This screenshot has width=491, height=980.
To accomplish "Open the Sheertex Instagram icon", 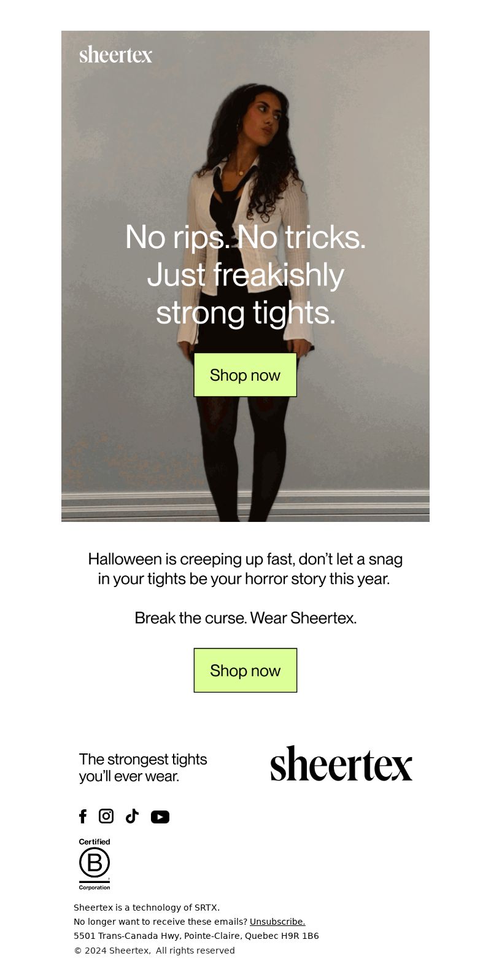I will pos(106,816).
